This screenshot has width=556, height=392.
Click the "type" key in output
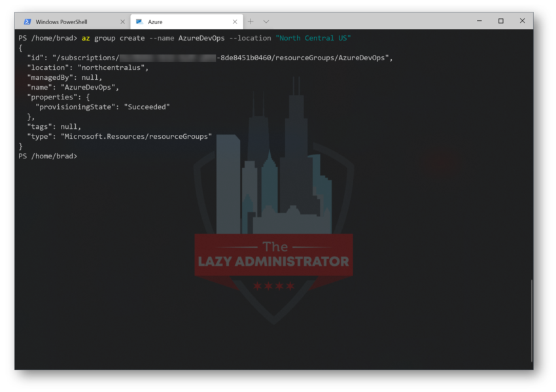tap(39, 136)
